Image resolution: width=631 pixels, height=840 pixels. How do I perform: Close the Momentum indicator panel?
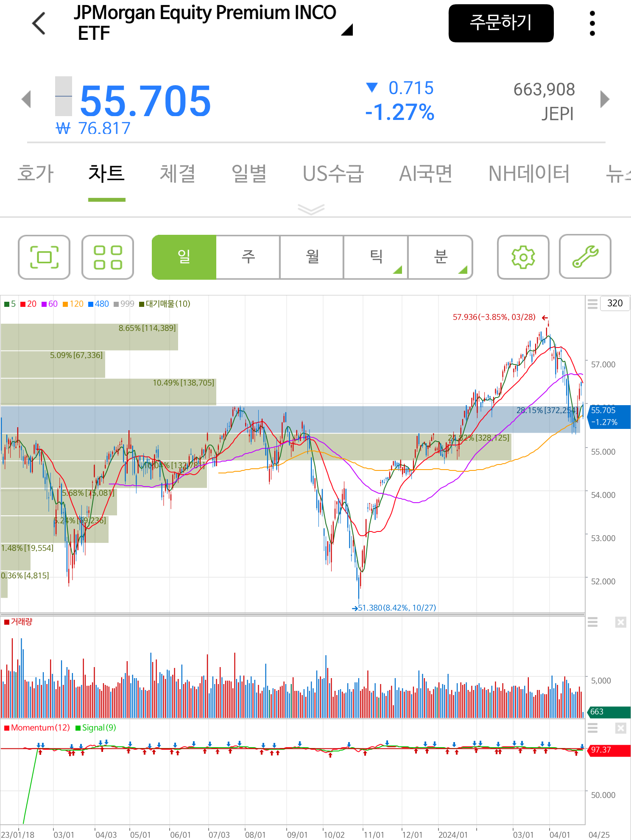pos(620,728)
